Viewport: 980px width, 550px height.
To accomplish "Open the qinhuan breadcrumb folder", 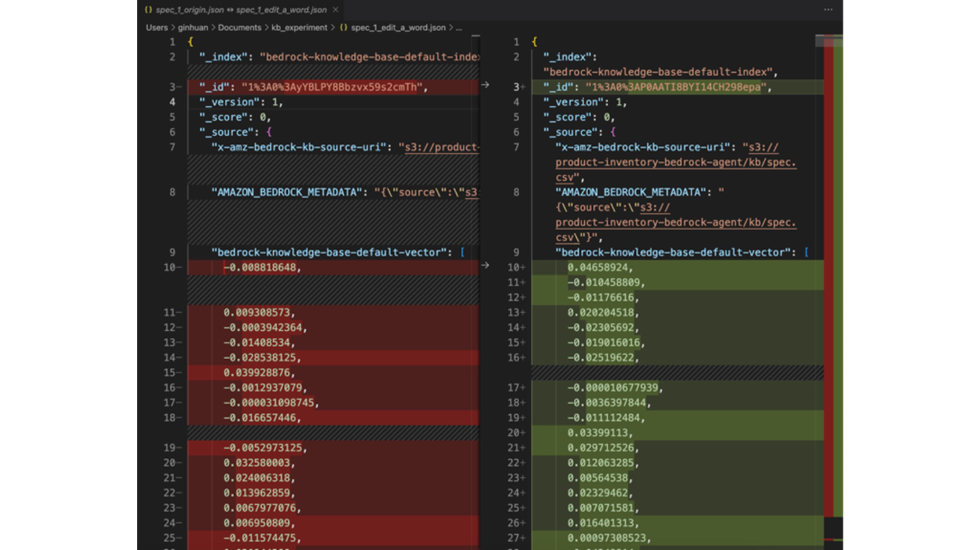I will pyautogui.click(x=192, y=28).
